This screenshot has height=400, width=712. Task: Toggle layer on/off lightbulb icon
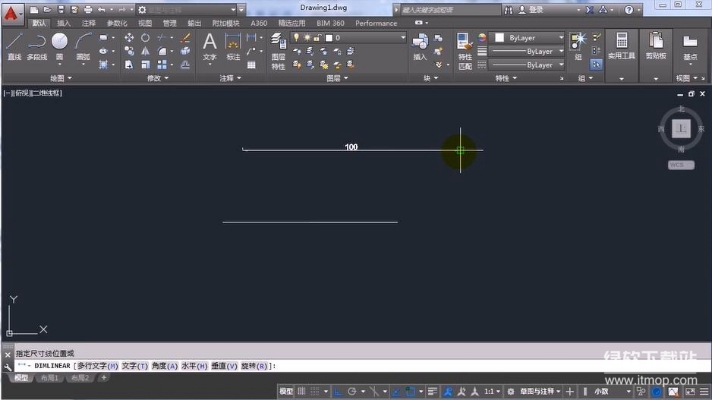click(x=297, y=38)
